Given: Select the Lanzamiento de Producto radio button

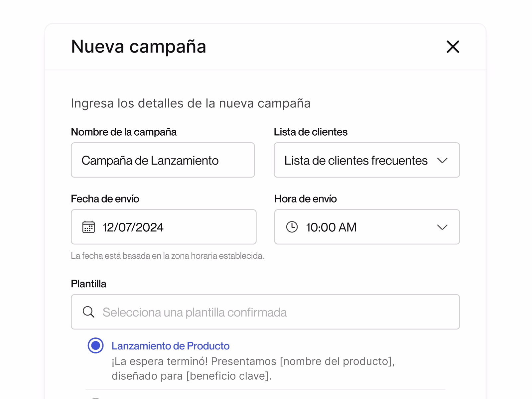Looking at the screenshot, I should [x=95, y=345].
